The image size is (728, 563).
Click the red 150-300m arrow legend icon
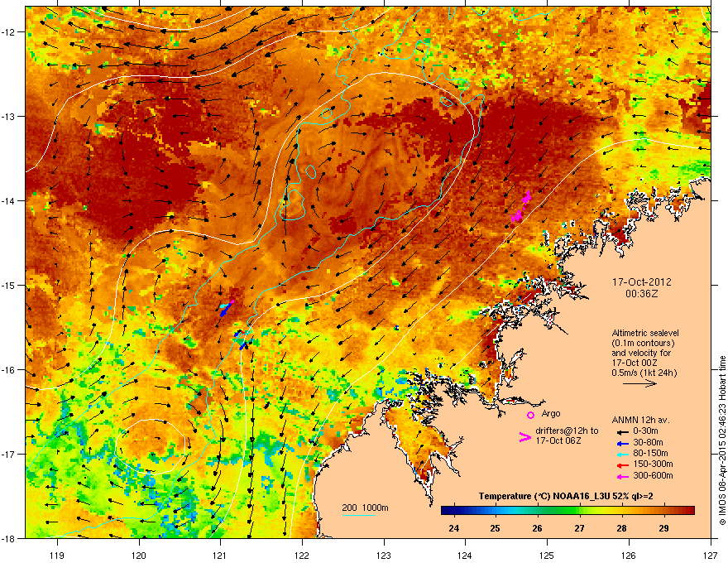coord(622,465)
